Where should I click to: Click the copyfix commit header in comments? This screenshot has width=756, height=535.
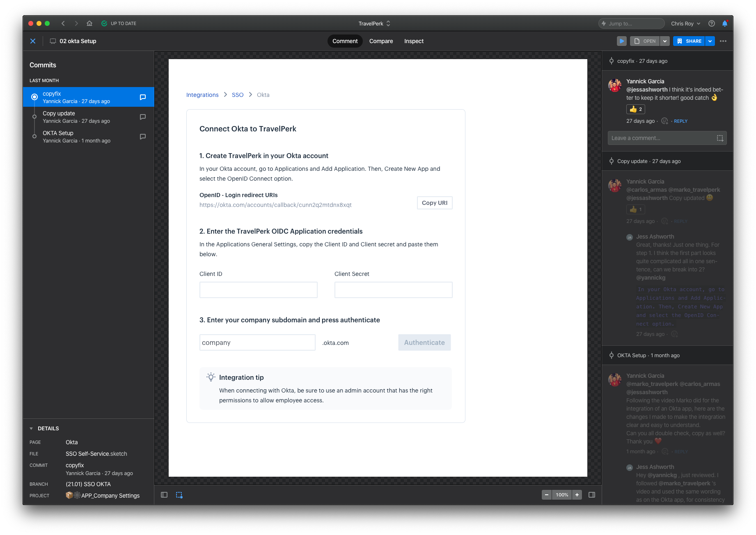pos(667,61)
